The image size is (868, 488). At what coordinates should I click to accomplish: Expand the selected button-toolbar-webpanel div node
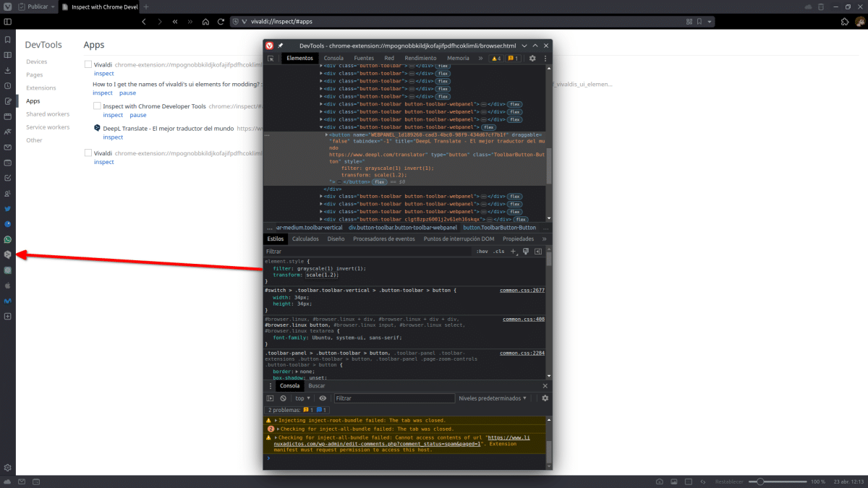click(x=321, y=127)
